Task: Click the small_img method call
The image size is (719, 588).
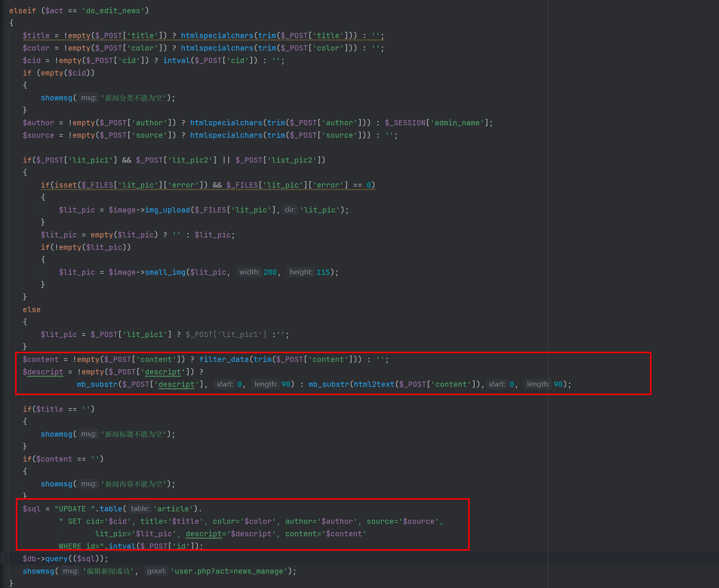Action: (165, 272)
